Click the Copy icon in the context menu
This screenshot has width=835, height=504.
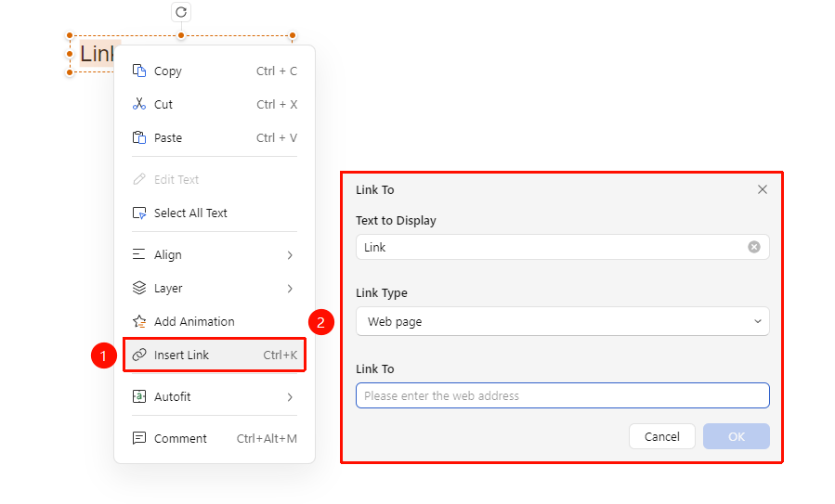click(x=139, y=71)
